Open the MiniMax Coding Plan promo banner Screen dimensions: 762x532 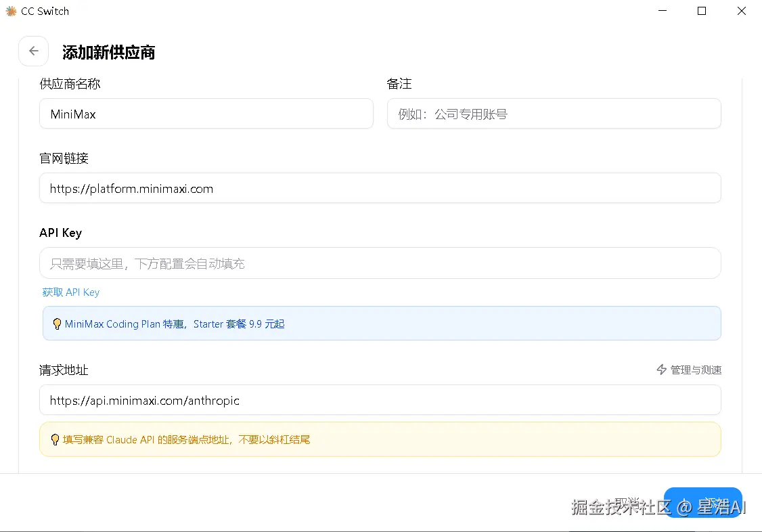click(382, 324)
